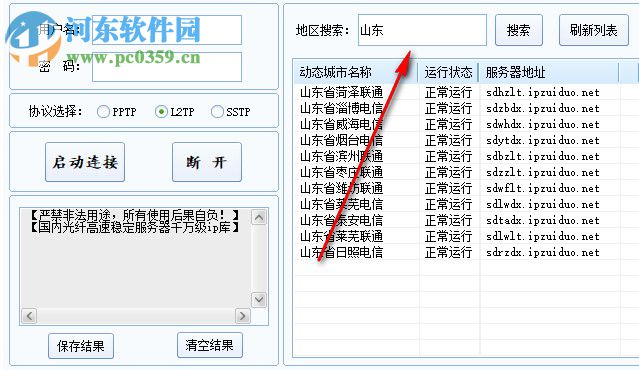Click the 清空结果 clear results button
Viewport: 639px width, 370px height.
point(209,345)
